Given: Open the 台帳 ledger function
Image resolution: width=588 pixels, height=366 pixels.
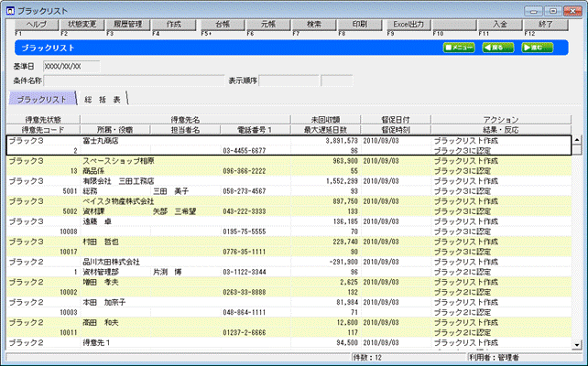Looking at the screenshot, I should click(223, 24).
